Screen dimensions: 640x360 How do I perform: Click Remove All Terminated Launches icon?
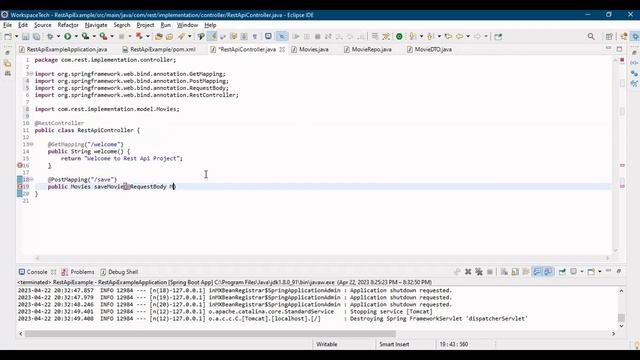pos(479,272)
